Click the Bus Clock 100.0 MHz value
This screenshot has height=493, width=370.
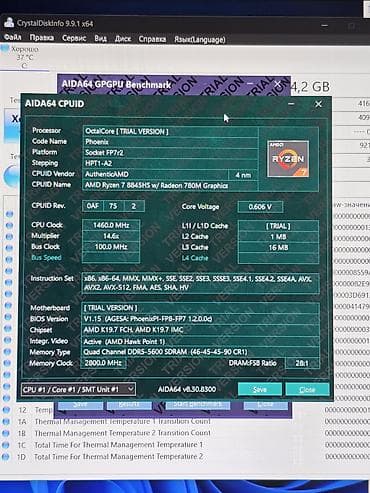(x=111, y=246)
